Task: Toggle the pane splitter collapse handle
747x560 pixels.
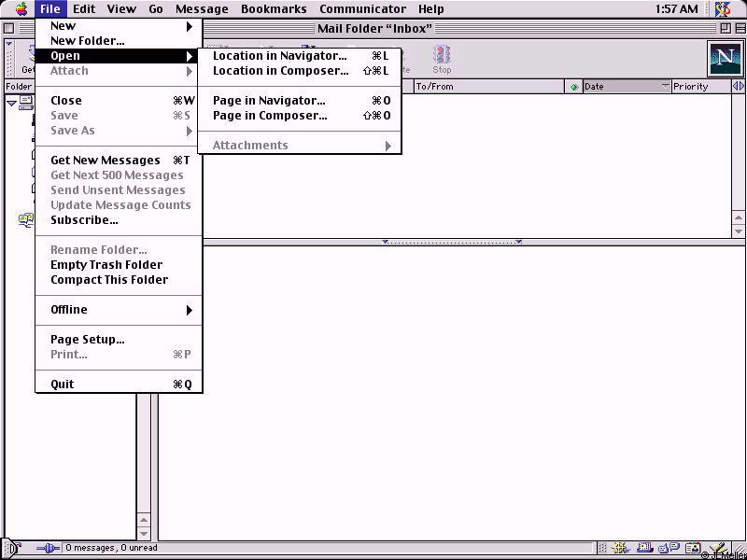Action: [x=452, y=243]
